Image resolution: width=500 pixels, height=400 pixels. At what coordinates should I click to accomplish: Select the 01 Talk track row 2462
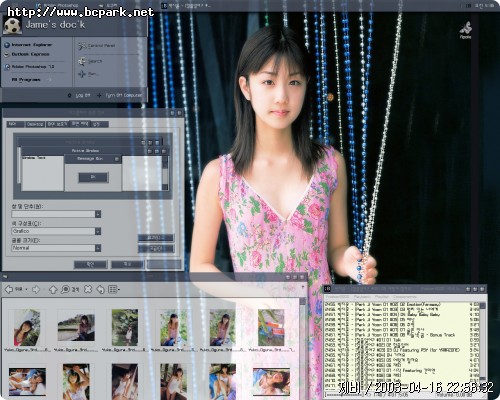402,340
